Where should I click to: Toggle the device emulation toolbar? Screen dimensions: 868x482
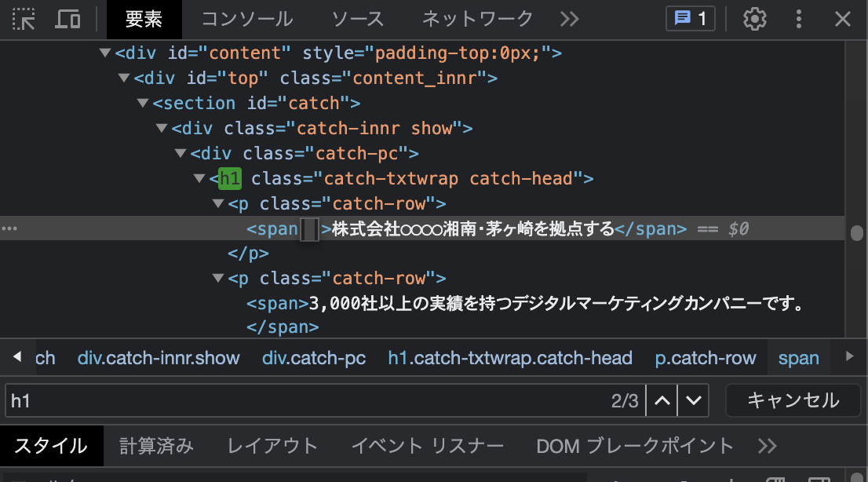(67, 20)
